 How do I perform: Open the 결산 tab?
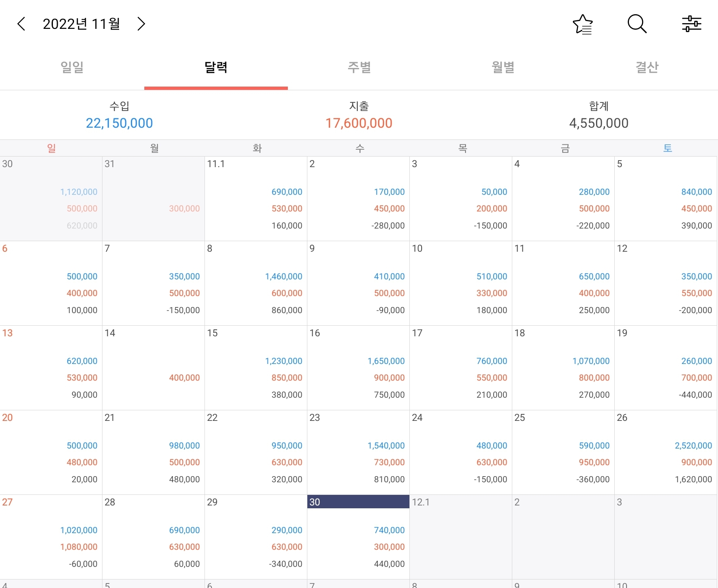[x=647, y=67]
